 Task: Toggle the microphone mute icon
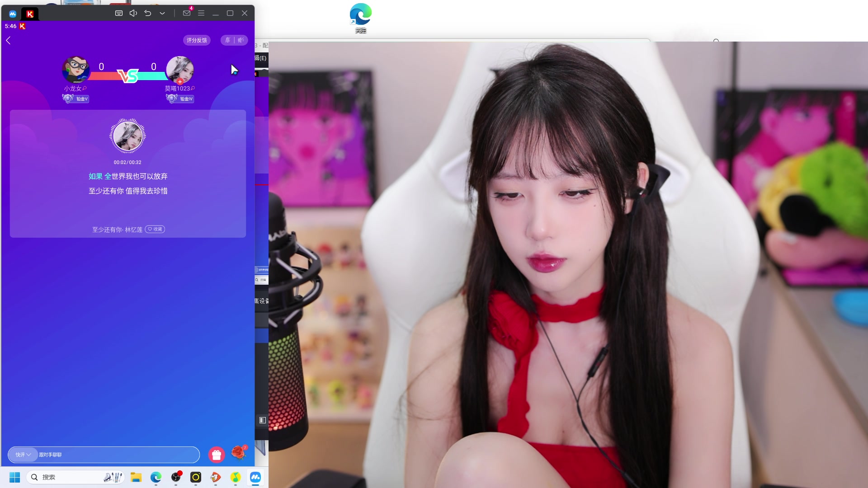227,40
